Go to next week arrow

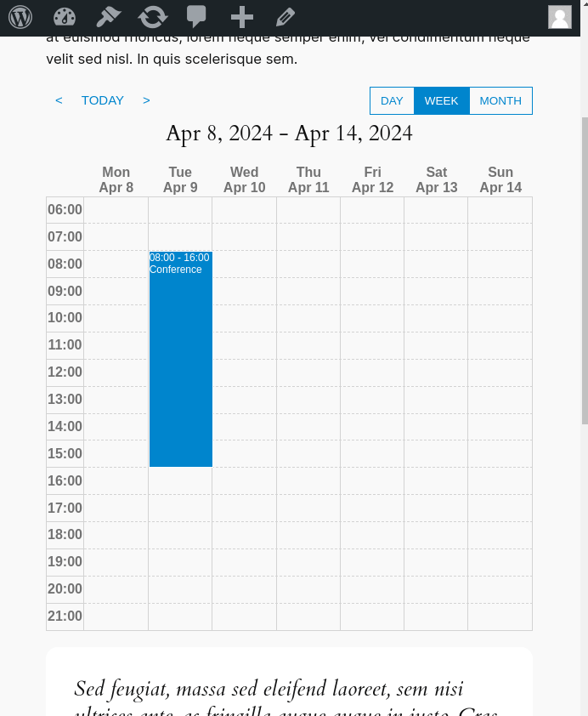pyautogui.click(x=146, y=100)
